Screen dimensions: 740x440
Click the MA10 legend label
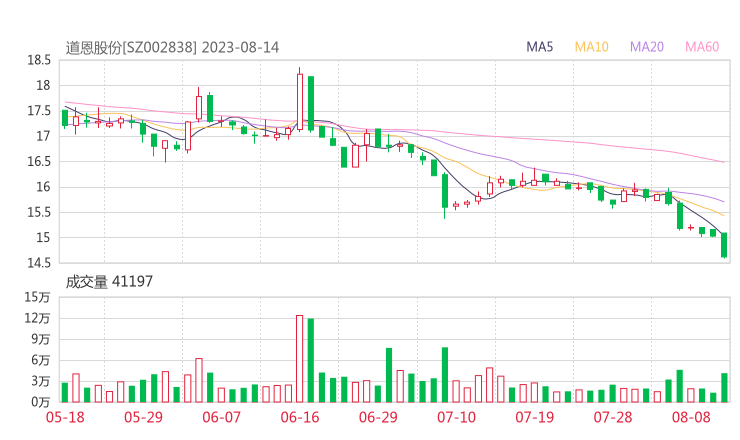tap(591, 47)
